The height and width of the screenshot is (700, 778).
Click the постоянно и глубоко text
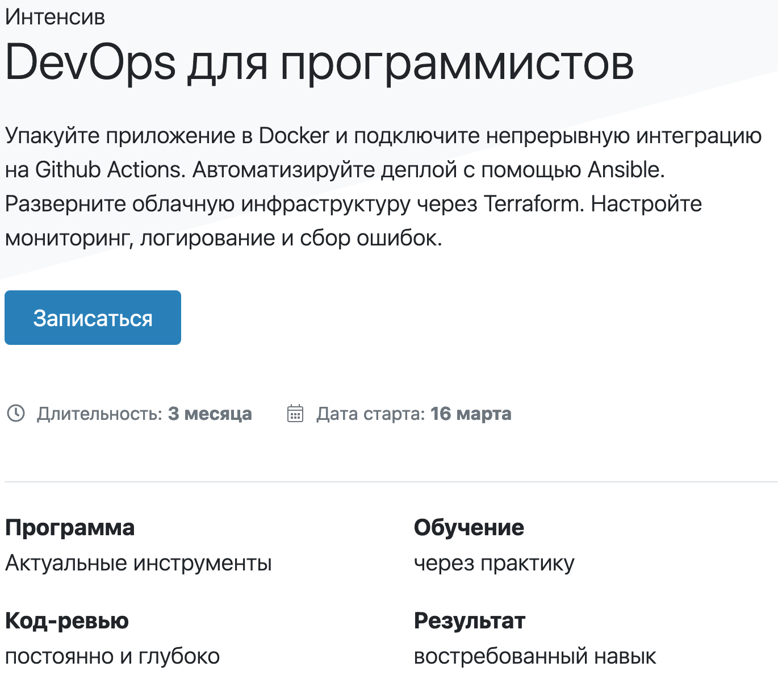coord(112,656)
